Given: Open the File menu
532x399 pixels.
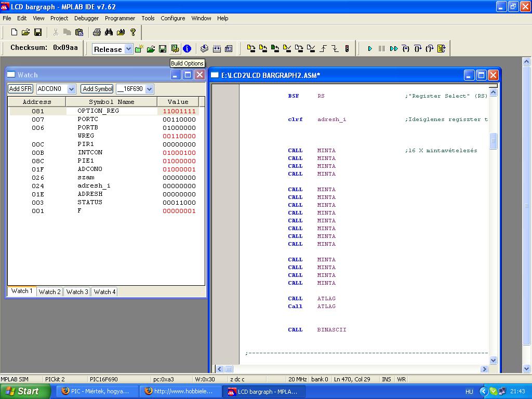Looking at the screenshot, I should (7, 18).
